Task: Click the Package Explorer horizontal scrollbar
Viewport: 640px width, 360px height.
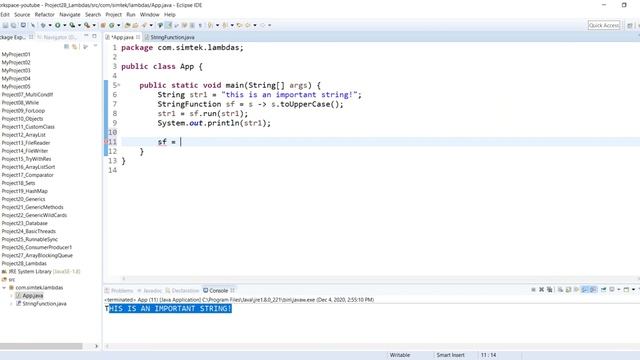Action: click(x=41, y=346)
